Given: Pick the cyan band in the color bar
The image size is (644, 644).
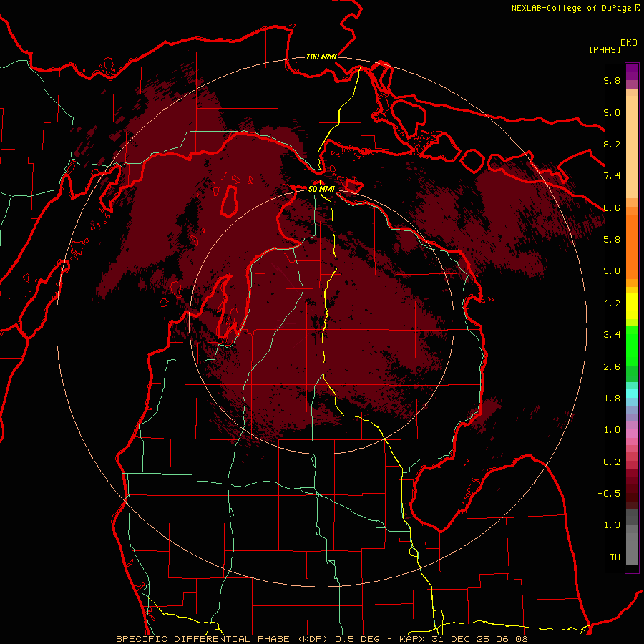Looking at the screenshot, I should (x=632, y=393).
